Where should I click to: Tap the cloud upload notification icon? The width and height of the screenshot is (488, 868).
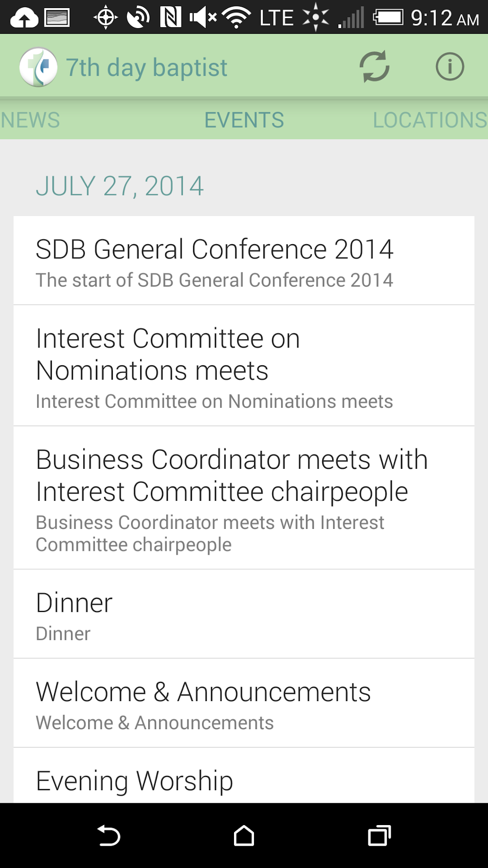24,19
